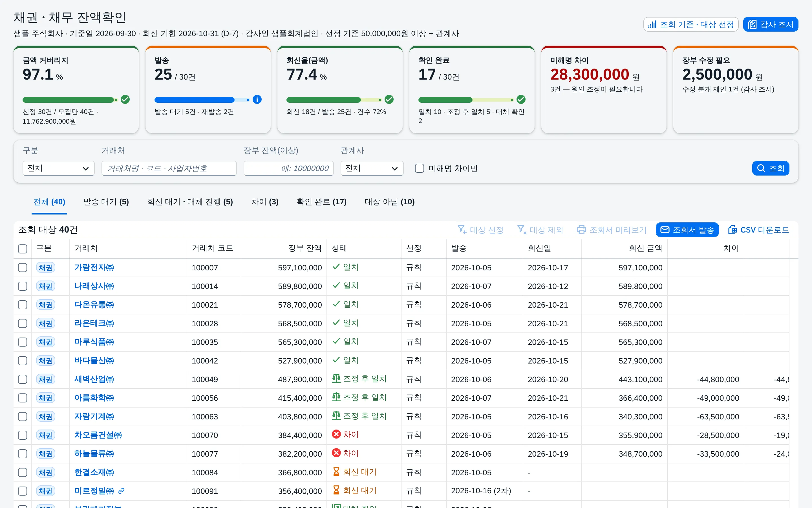Check the row checkbox for 가람전자㈜
This screenshot has width=812, height=508.
pyautogui.click(x=23, y=268)
